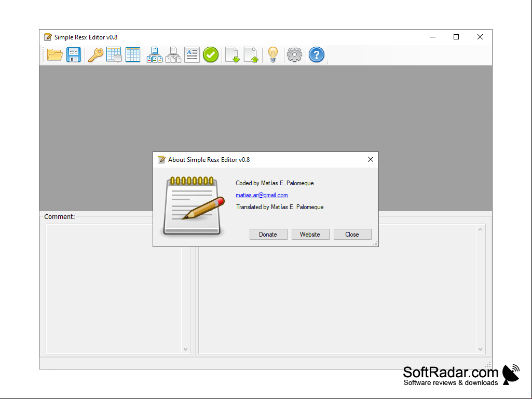Click the 'Coded by Matías E. Palomeque' text
Image resolution: width=532 pixels, height=399 pixels.
pyautogui.click(x=275, y=183)
